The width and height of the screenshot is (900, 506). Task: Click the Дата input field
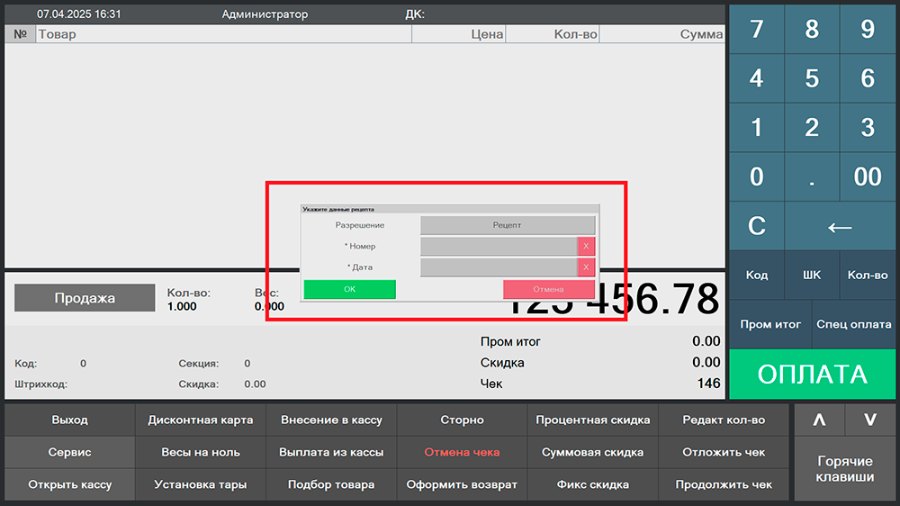499,267
